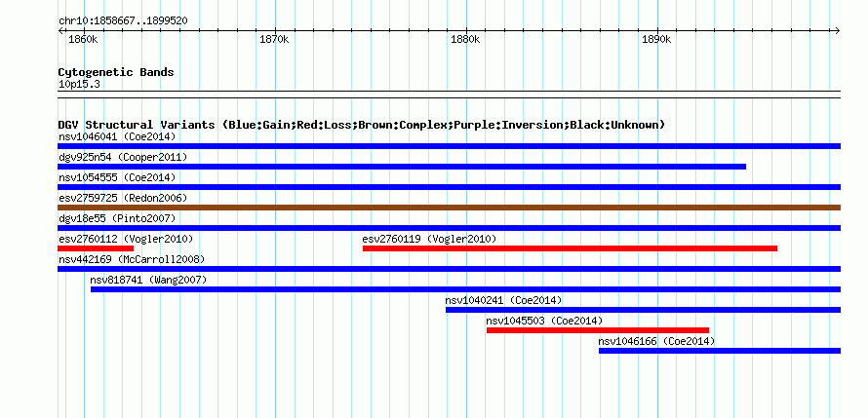Select the blue nsv818741 gain bar
This screenshot has width=868, height=418.
point(465,289)
